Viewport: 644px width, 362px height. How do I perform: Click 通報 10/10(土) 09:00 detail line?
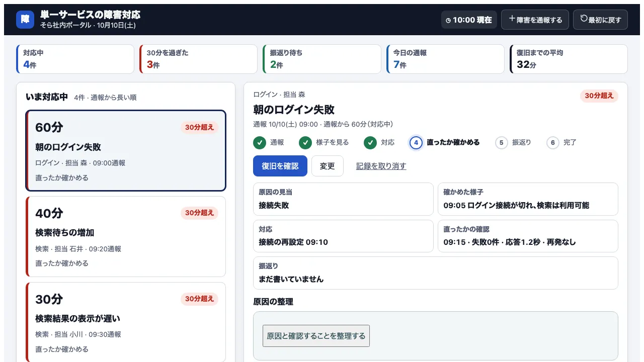pos(323,124)
